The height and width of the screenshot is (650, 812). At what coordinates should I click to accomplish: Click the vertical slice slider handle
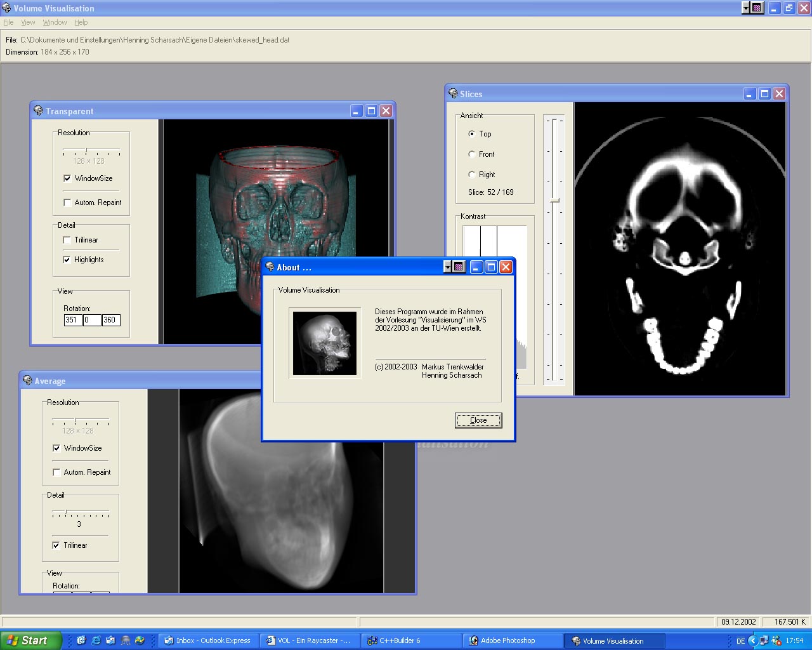[x=554, y=201]
